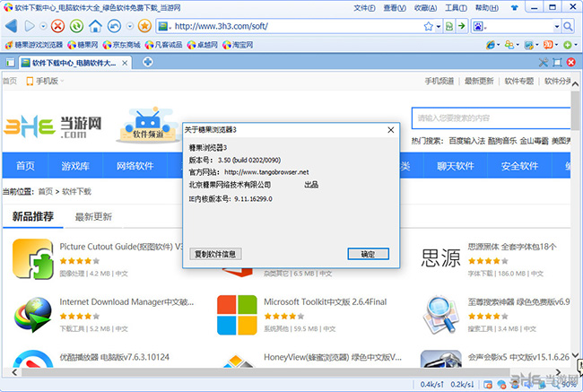Image resolution: width=583 pixels, height=392 pixels.
Task: Open the skin shirt icon in title bar
Action: [x=515, y=7]
